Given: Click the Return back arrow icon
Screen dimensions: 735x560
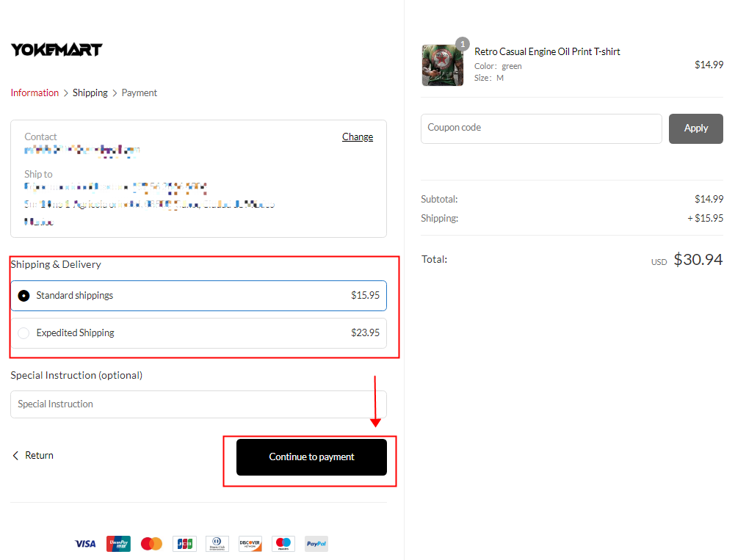Looking at the screenshot, I should 15,456.
